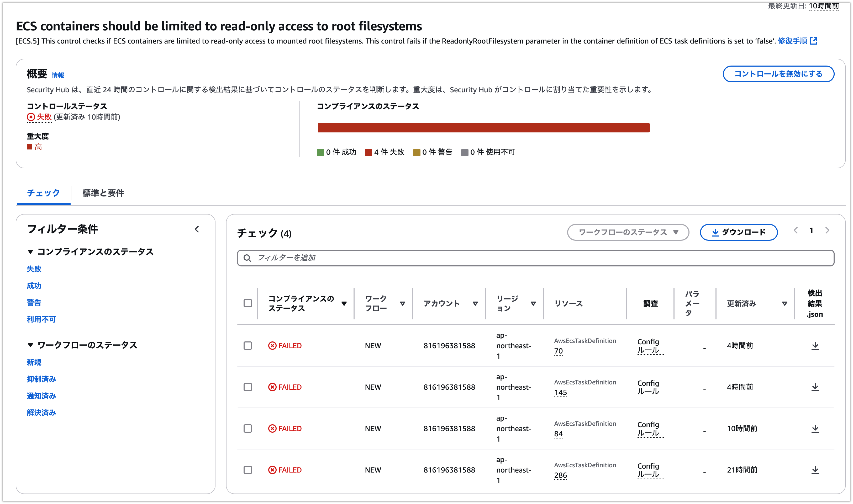
Task: Download findings JSON for task definition 145
Action: 815,387
